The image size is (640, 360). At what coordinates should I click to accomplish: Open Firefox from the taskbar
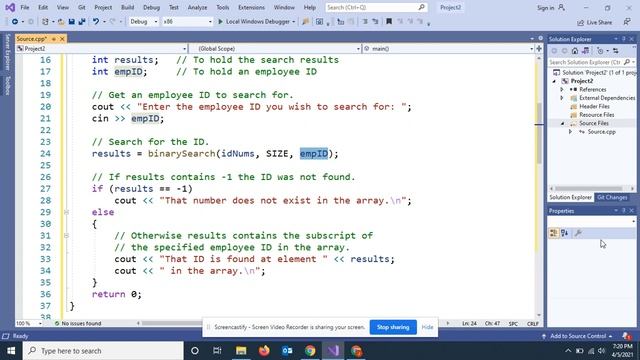pos(264,351)
